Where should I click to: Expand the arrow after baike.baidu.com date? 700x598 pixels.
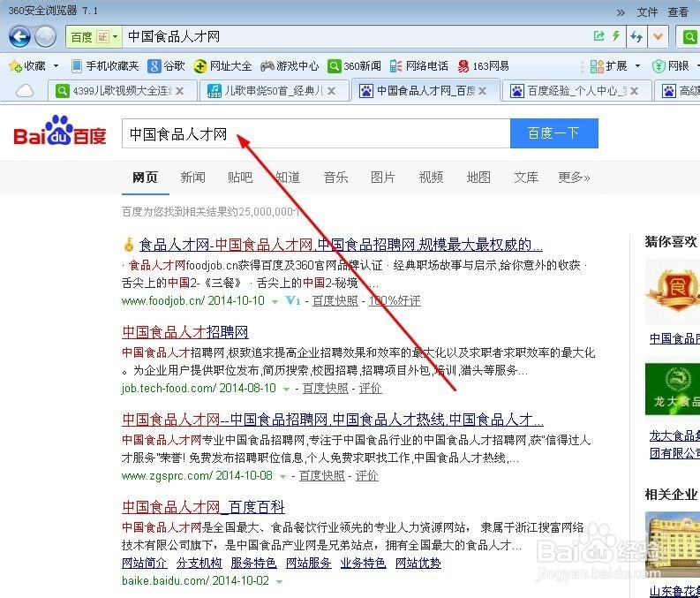(x=280, y=582)
